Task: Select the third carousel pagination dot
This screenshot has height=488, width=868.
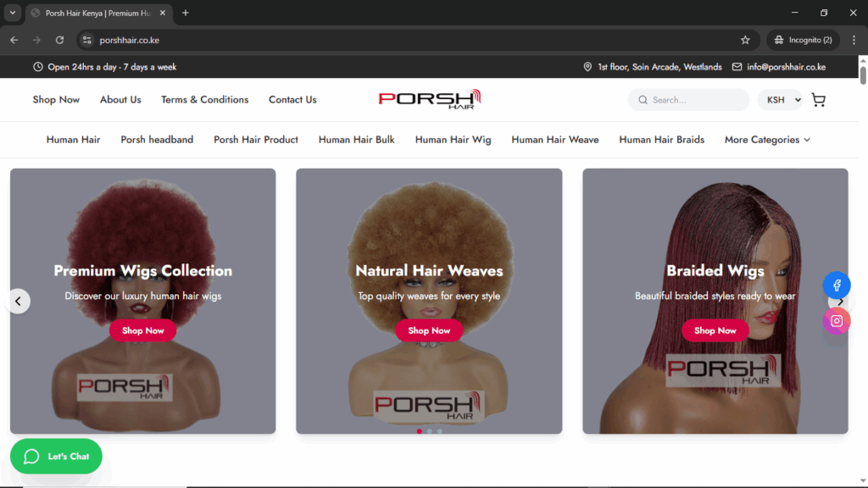Action: coord(439,431)
